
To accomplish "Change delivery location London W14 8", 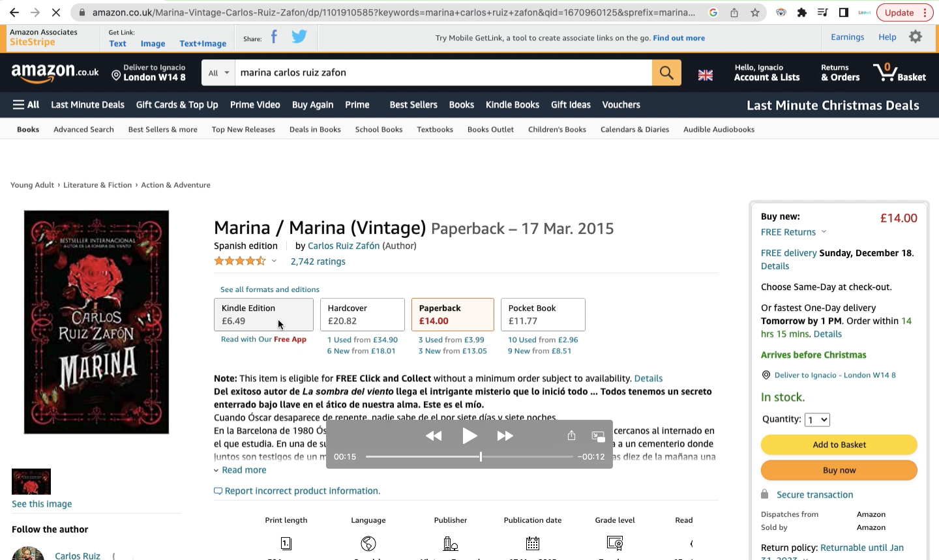I will click(149, 72).
